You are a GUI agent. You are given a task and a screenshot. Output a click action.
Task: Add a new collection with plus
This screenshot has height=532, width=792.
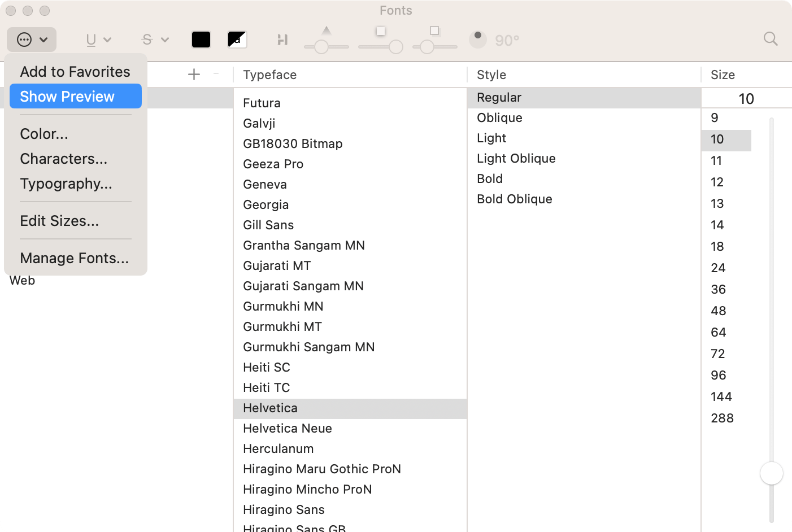click(194, 75)
